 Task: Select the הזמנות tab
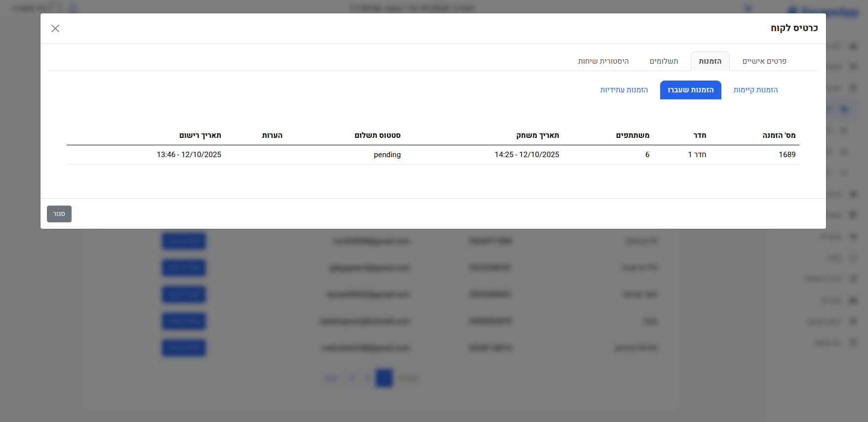tap(710, 61)
